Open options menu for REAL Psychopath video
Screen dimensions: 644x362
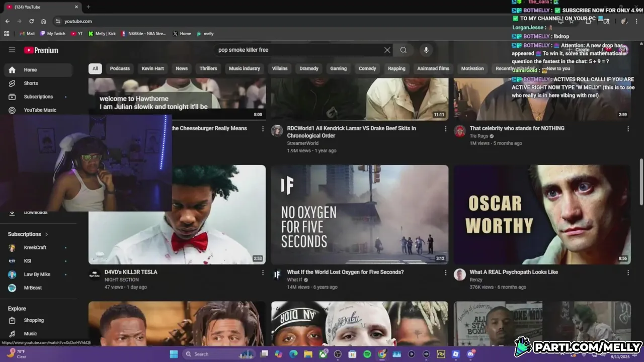click(628, 273)
